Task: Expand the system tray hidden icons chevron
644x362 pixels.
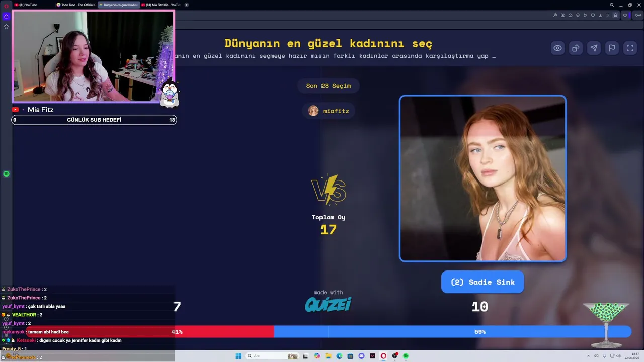Action: coord(588,356)
